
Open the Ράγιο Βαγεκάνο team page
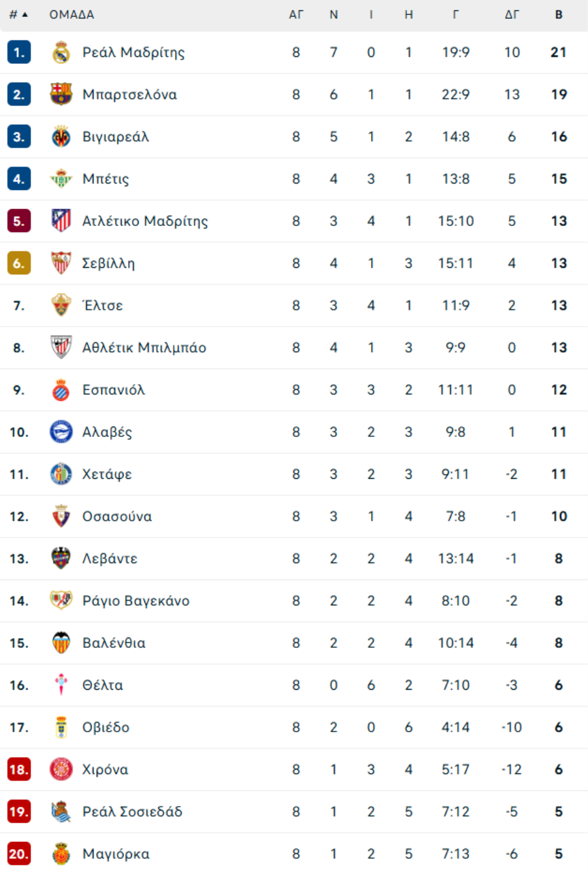coord(136,601)
